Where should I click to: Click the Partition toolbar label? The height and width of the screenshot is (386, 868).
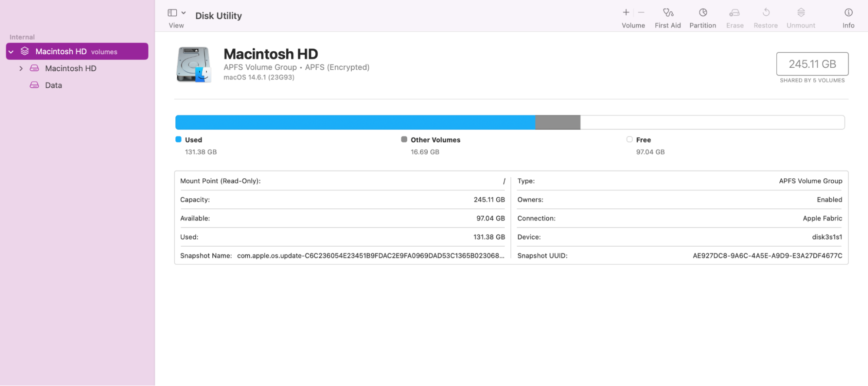pyautogui.click(x=703, y=26)
